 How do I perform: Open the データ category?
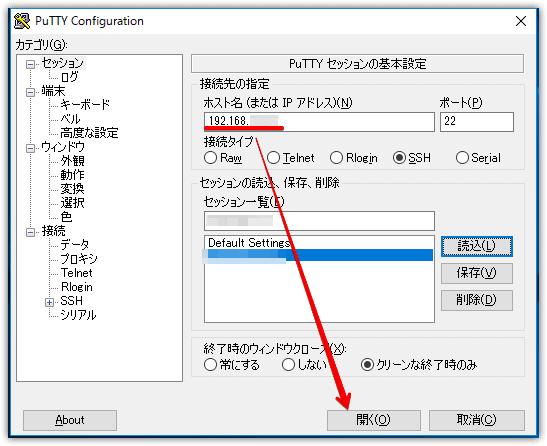tap(75, 245)
